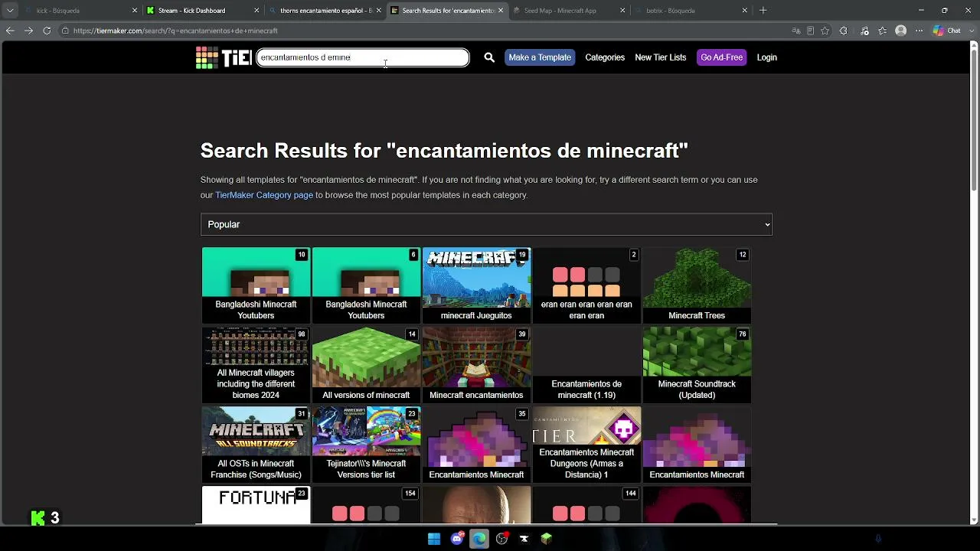Open the Copilot Chat button

pyautogui.click(x=947, y=31)
